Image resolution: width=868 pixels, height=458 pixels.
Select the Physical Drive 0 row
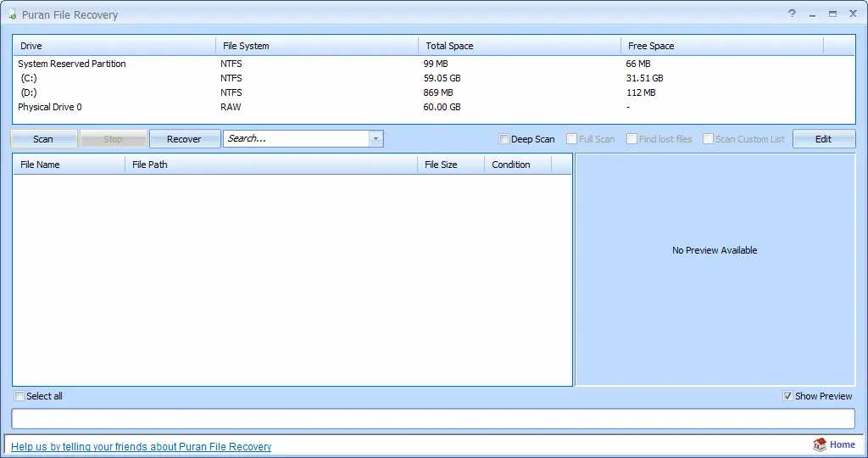pyautogui.click(x=433, y=107)
